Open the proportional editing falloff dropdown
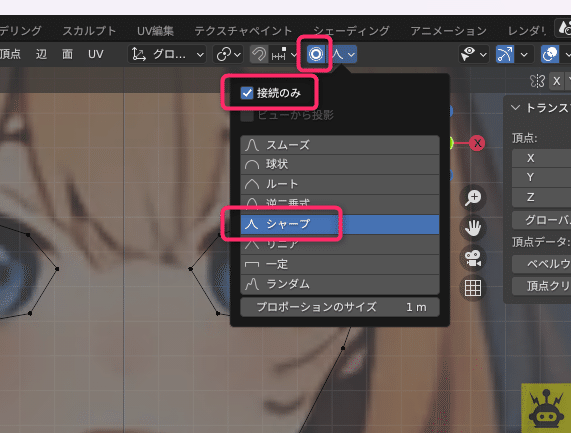 343,54
